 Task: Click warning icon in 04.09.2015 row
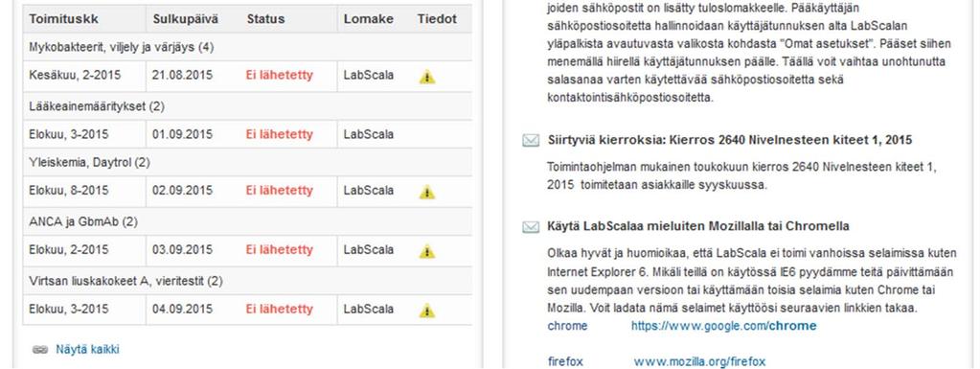click(427, 311)
